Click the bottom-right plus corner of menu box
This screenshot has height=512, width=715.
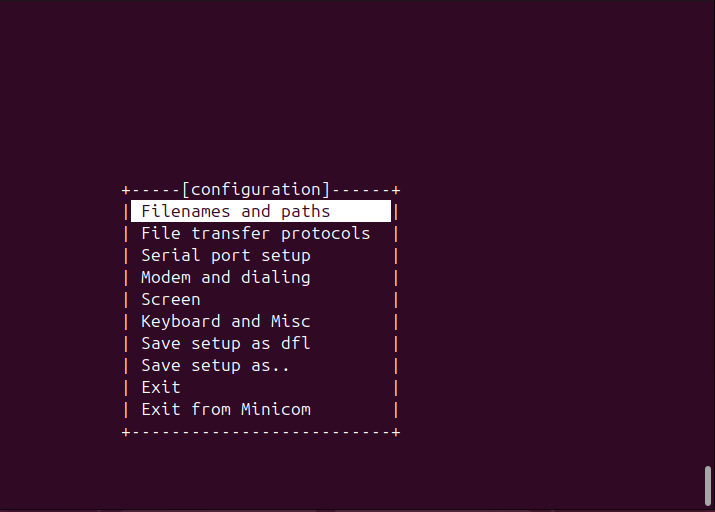pos(396,431)
